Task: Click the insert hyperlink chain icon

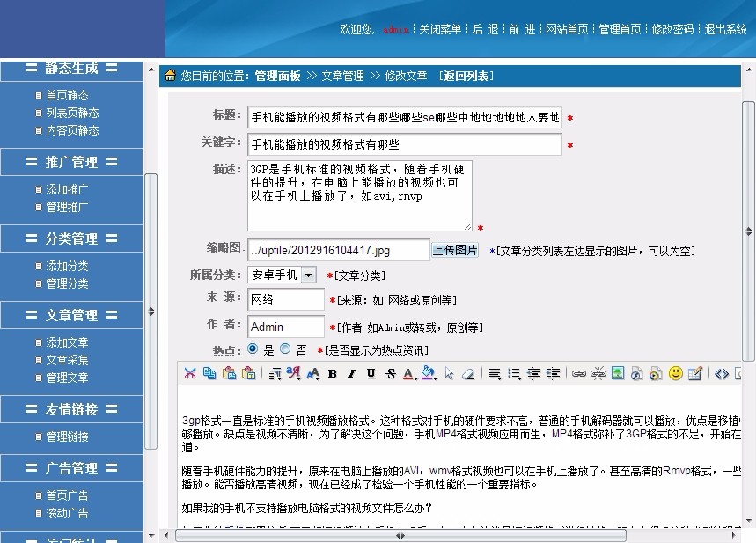Action: (x=578, y=374)
